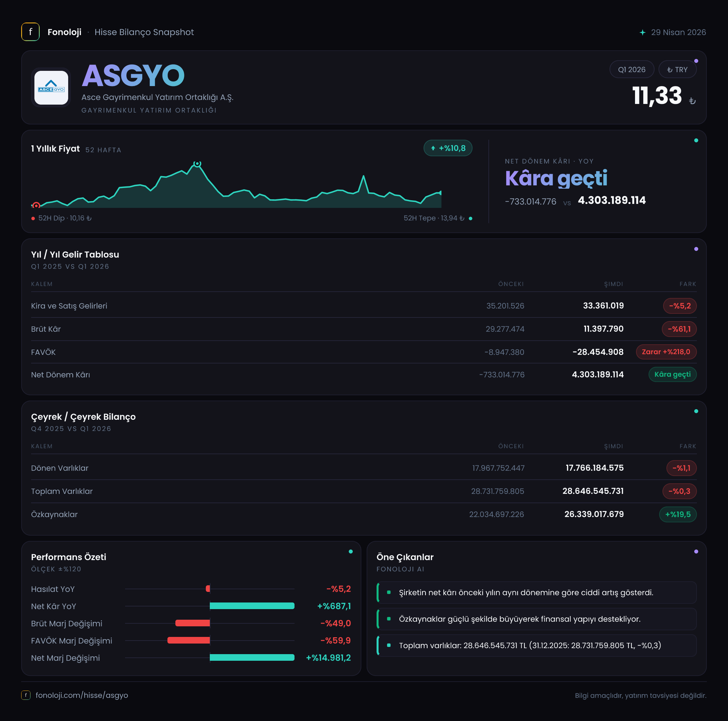The width and height of the screenshot is (728, 721).
Task: Click the large "Kâra geçti" headline
Action: coord(556,178)
